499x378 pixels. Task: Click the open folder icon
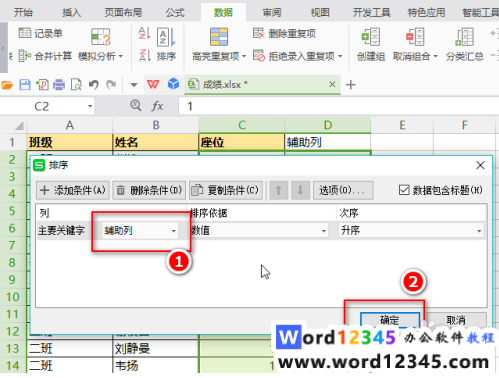[x=7, y=85]
